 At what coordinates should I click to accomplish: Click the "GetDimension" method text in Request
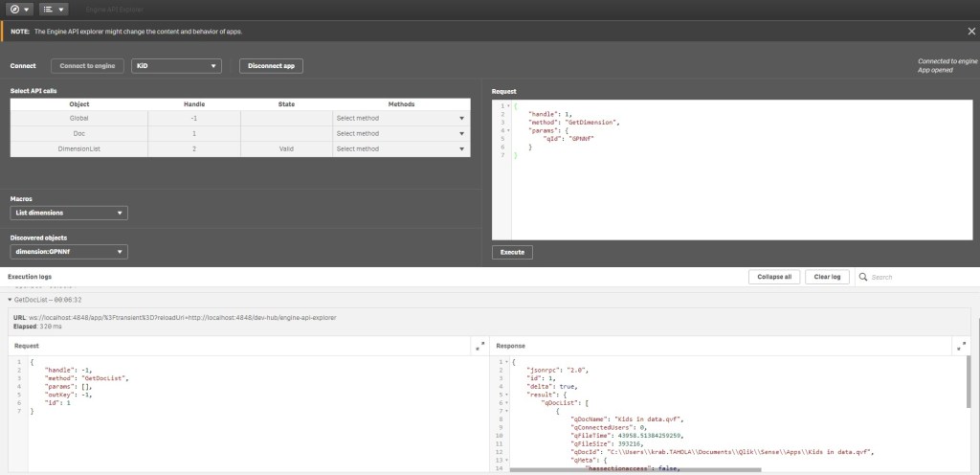[x=591, y=123]
